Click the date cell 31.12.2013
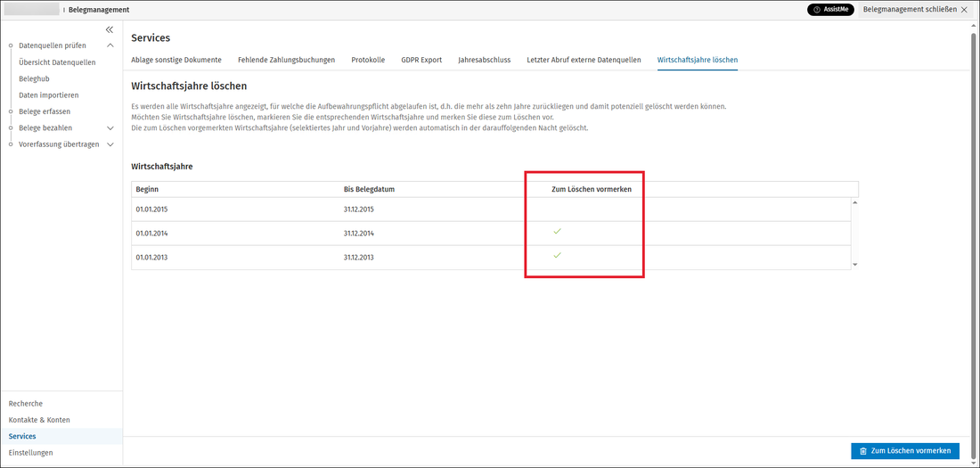This screenshot has width=980, height=468. tap(359, 258)
